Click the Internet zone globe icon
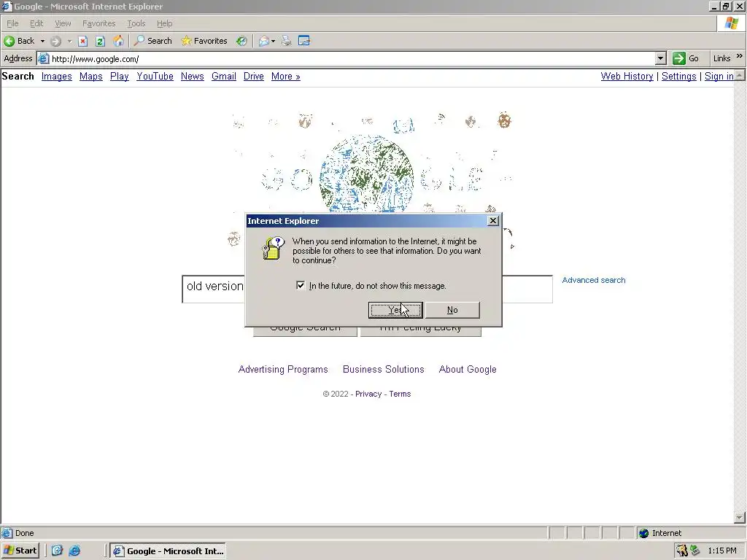 [x=644, y=533]
